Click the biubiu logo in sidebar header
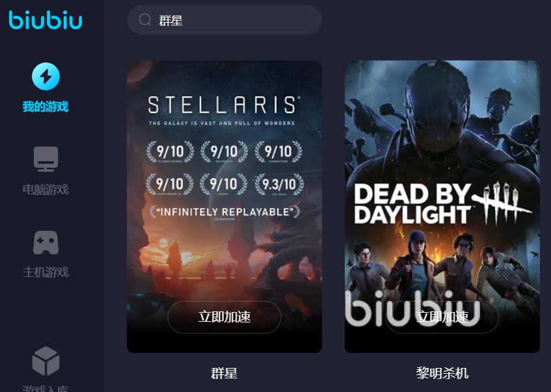Image resolution: width=551 pixels, height=392 pixels. (46, 20)
